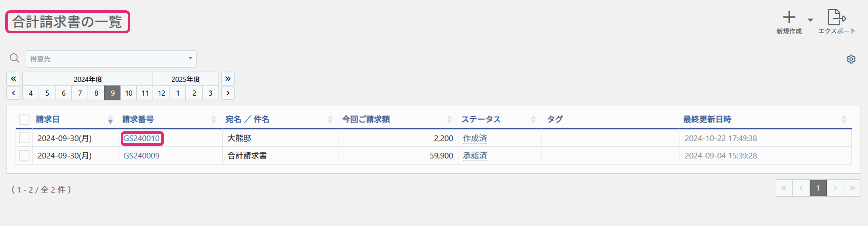Open invoice link GS240009
The width and height of the screenshot is (868, 226).
142,156
